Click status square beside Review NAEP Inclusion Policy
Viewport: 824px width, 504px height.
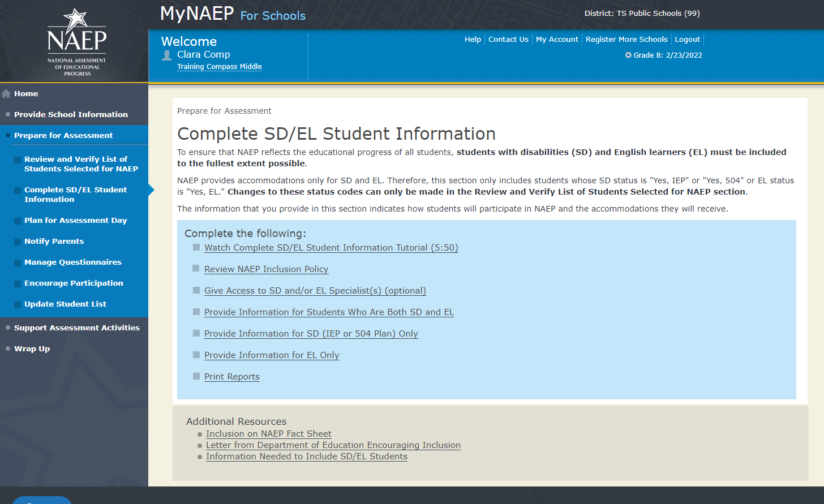pos(196,269)
